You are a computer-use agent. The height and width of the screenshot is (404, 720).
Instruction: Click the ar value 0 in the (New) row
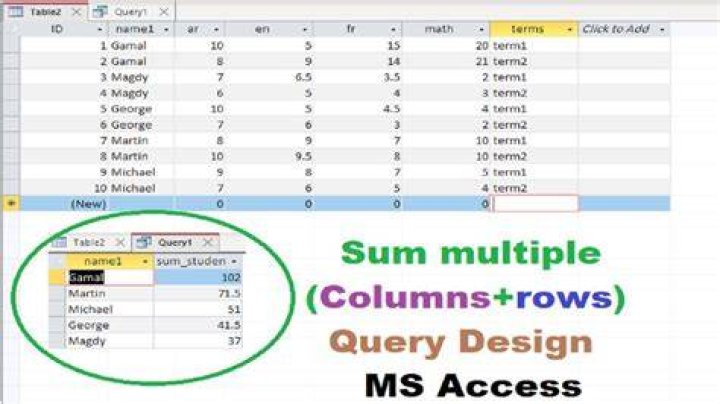[219, 203]
